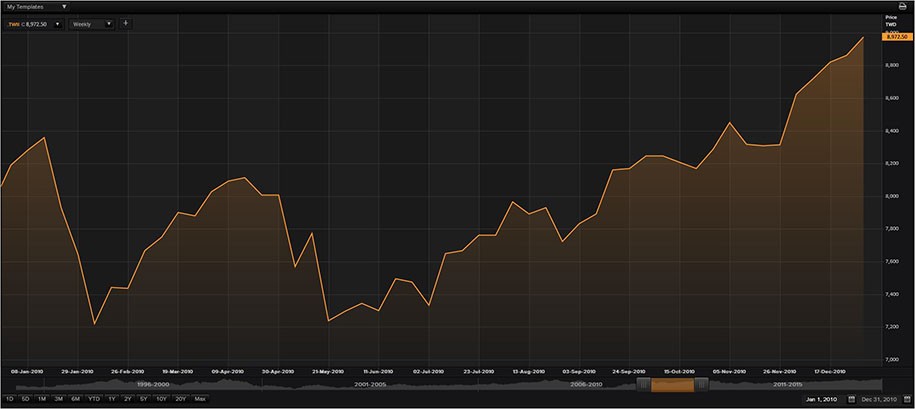Viewport: 915px width, 409px height.
Task: Click the 11-Jun-2010 axis date label
Action: click(378, 371)
